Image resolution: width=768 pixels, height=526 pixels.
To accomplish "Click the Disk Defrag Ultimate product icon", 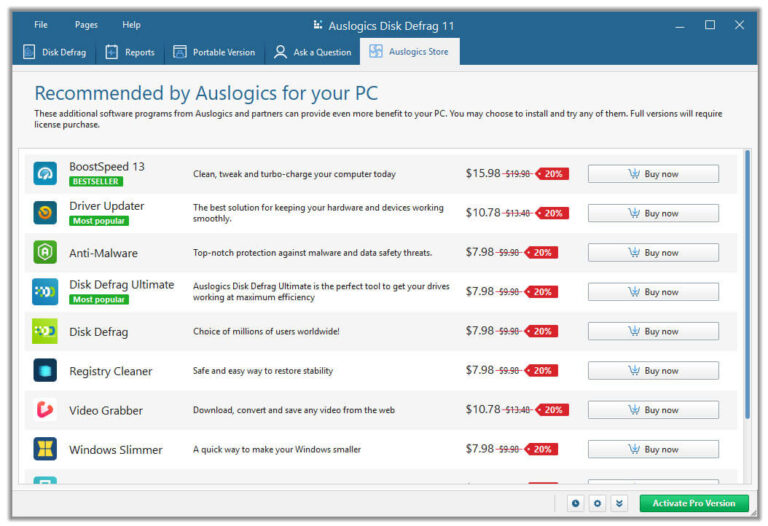I will (x=45, y=292).
